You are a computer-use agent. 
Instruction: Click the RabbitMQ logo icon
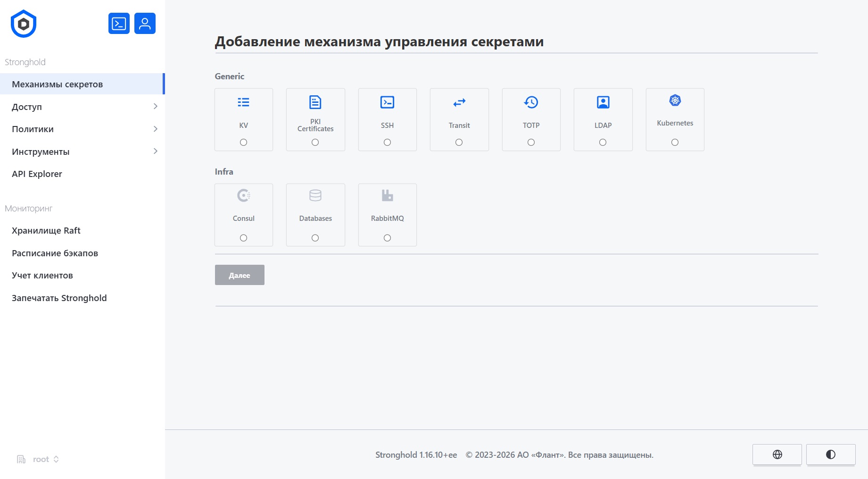coord(388,195)
